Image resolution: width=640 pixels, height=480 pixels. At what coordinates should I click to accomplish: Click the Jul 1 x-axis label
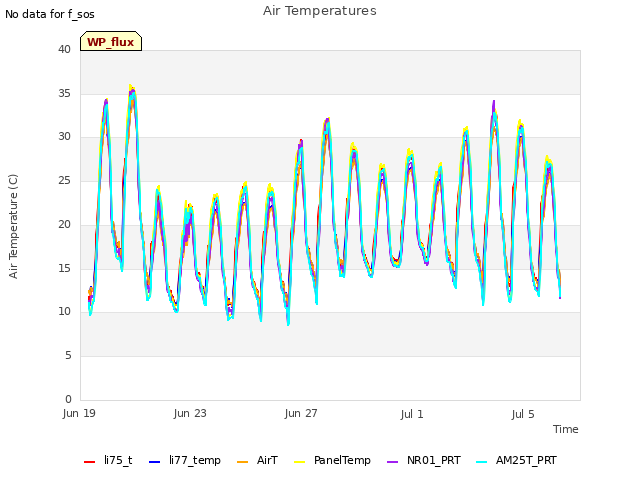[412, 414]
